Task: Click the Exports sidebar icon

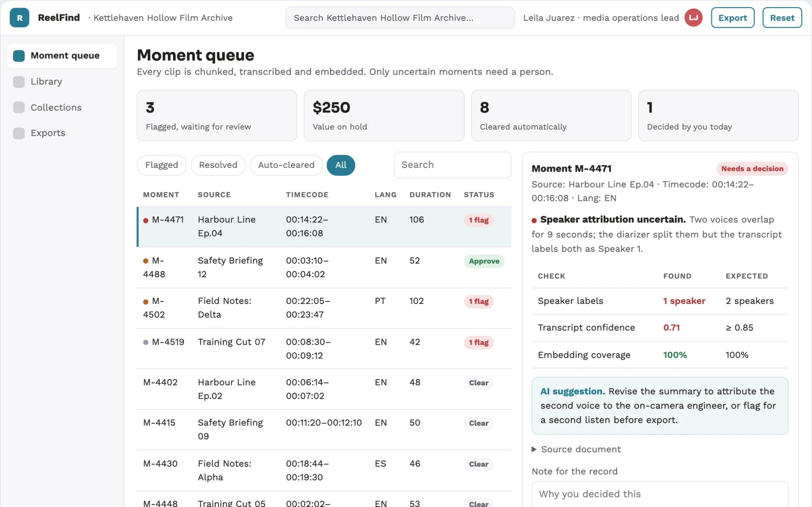Action: (19, 133)
